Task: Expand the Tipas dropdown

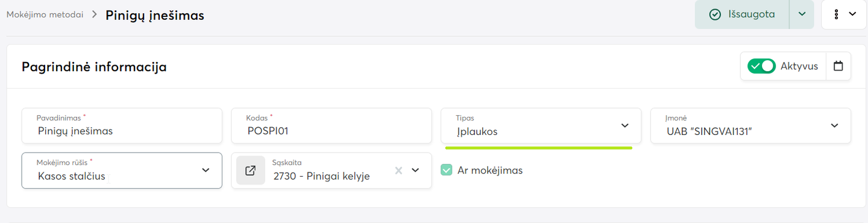Action: click(x=541, y=126)
